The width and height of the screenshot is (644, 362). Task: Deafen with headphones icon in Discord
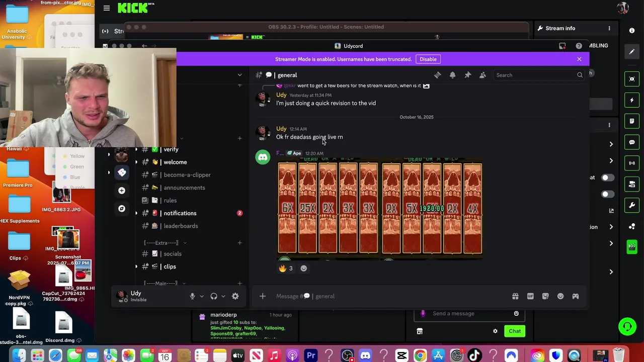(214, 296)
